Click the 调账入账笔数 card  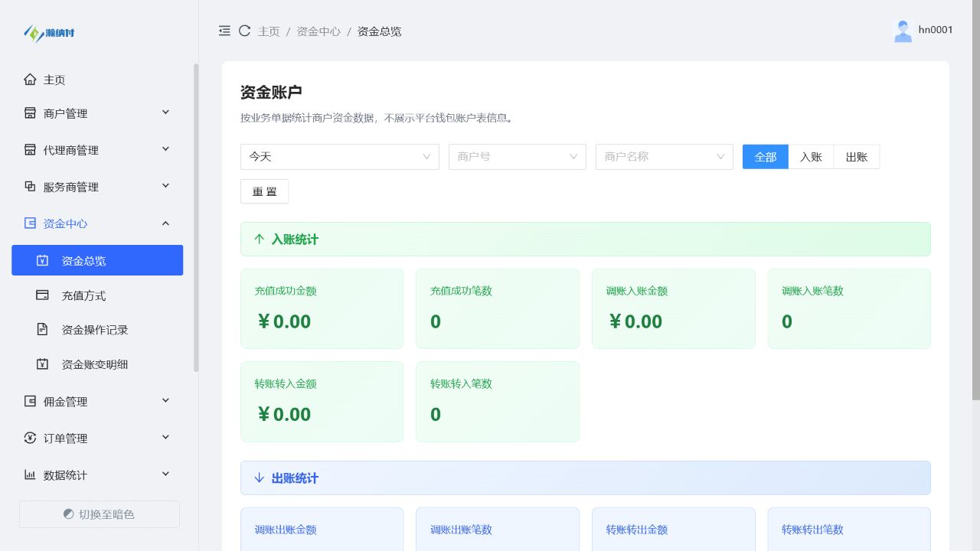(x=849, y=308)
